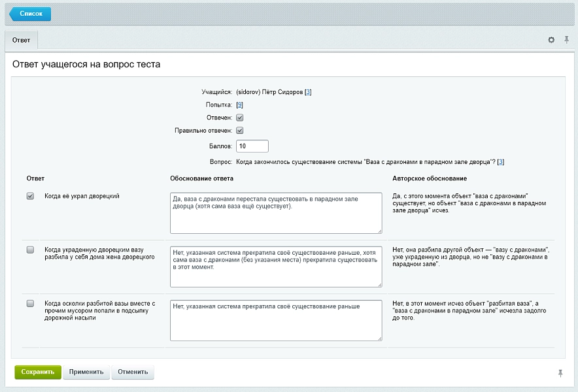Screen dimensions: 578x392
Task: Click the 'Вопрос:' label
Action: pos(221,162)
